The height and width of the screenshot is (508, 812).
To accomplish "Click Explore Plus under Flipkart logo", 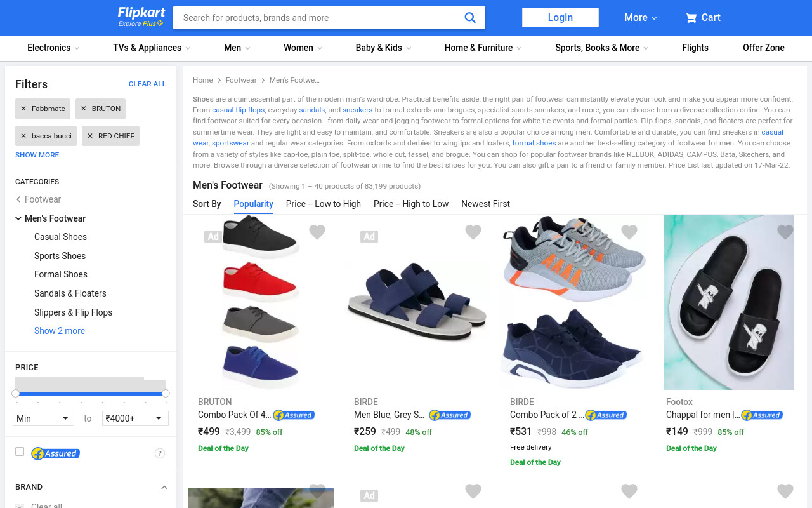I will coord(140,24).
